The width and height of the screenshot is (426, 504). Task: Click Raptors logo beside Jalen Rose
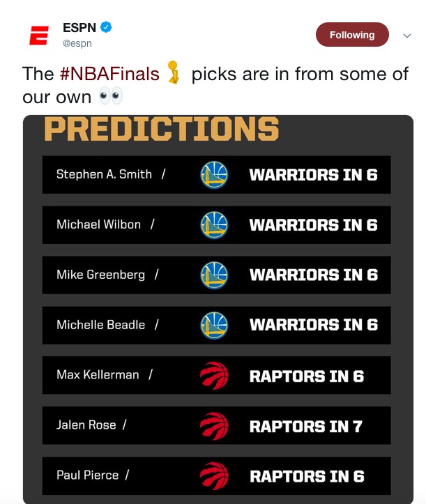[214, 426]
